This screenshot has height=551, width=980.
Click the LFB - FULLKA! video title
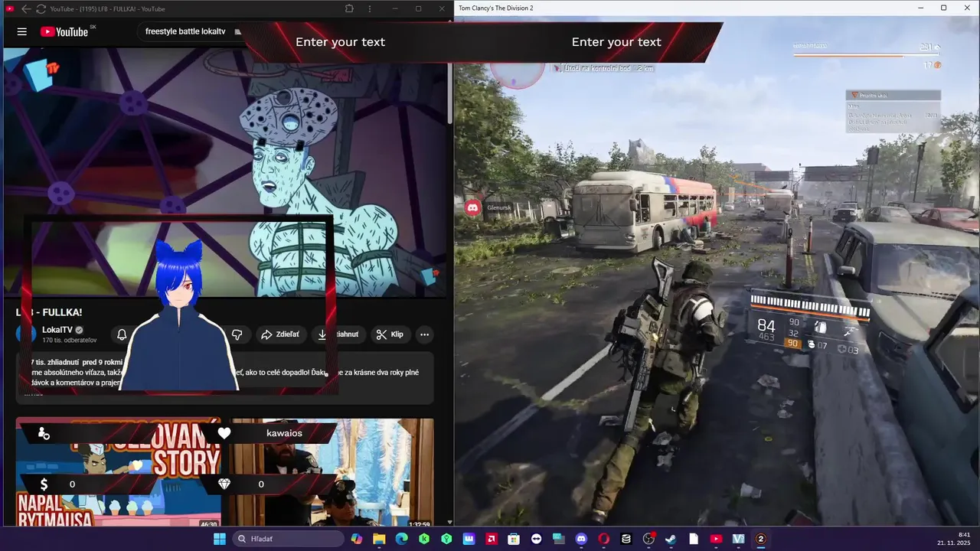49,312
